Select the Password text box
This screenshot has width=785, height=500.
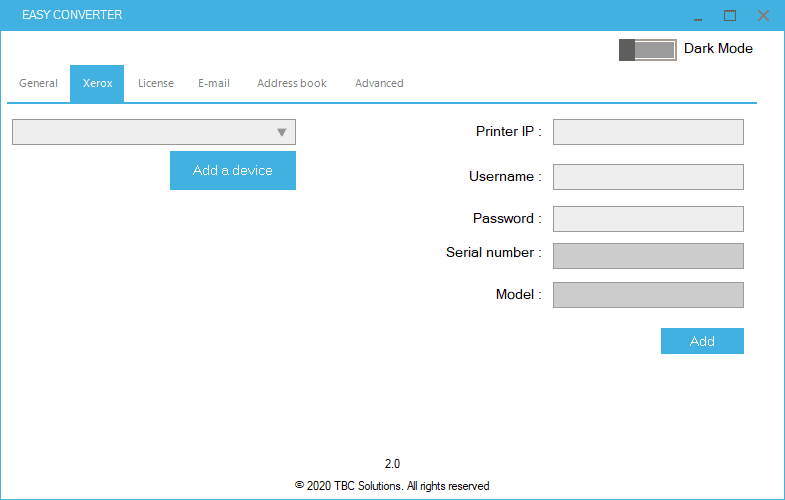[648, 219]
